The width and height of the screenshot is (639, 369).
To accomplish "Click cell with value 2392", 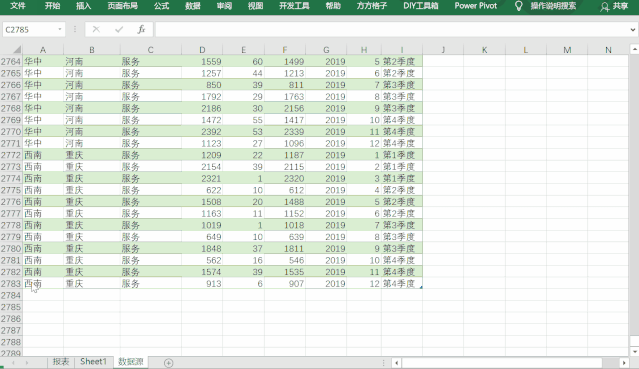I will [x=202, y=132].
